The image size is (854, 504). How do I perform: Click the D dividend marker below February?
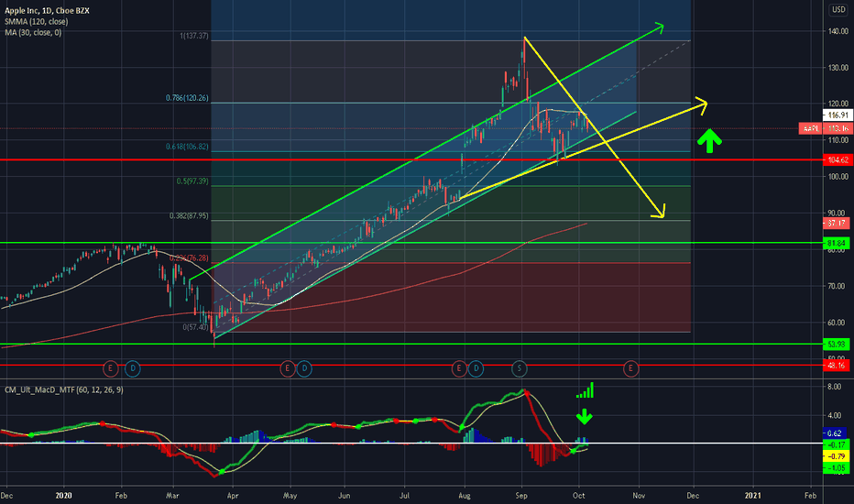click(132, 369)
